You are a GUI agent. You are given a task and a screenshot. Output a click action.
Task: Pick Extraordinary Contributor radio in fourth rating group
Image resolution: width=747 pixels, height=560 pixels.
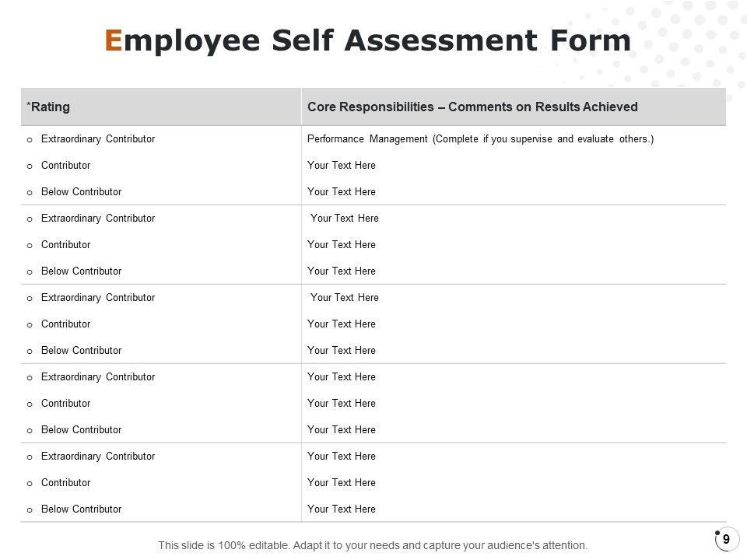(30, 378)
